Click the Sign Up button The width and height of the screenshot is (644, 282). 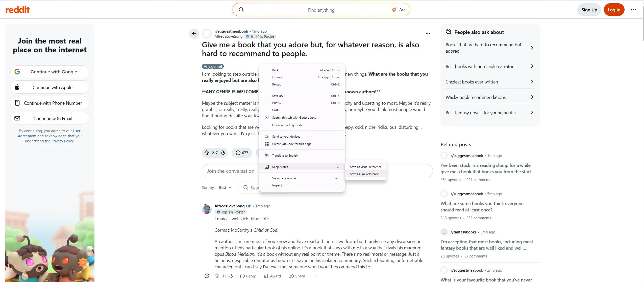click(x=589, y=10)
